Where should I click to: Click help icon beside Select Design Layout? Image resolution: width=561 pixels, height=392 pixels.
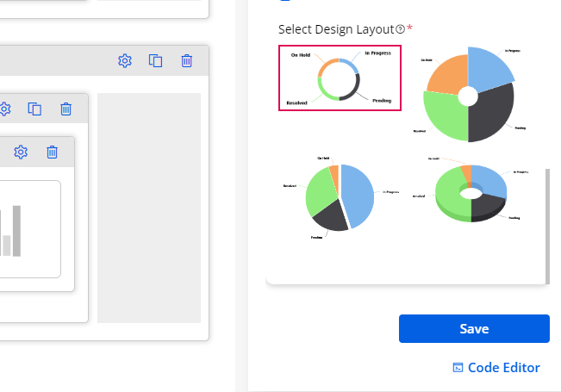click(401, 29)
